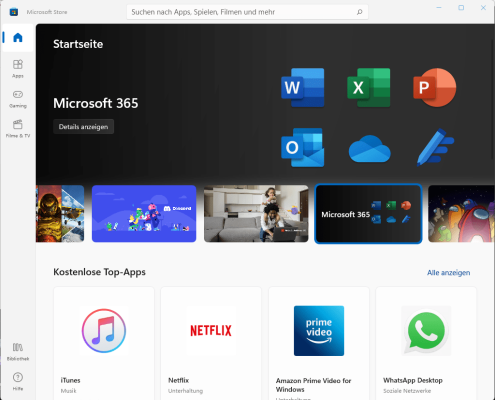Open Amazon Prime Video for Windows title
The width and height of the screenshot is (495, 400).
pyautogui.click(x=313, y=385)
